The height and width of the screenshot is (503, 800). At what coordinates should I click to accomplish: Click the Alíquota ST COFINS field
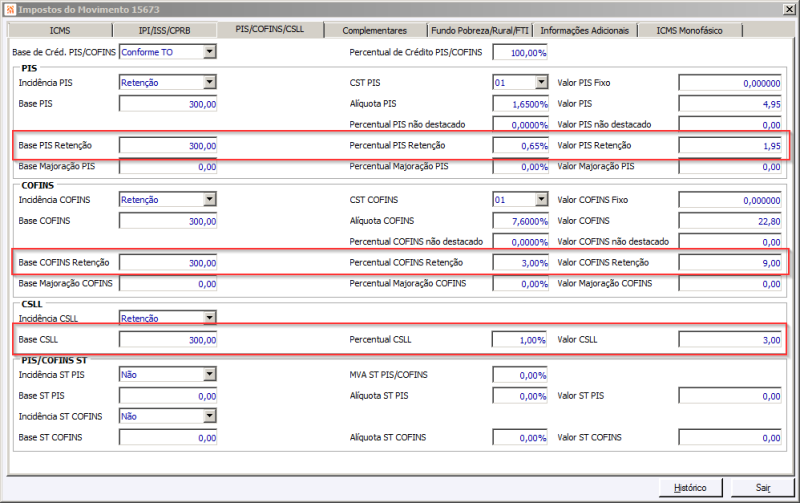point(520,438)
